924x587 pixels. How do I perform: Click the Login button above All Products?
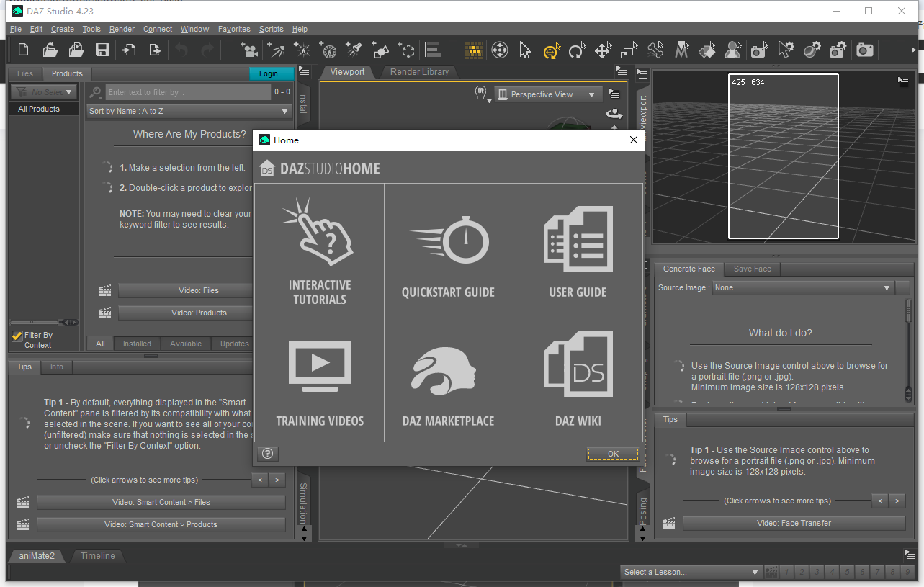point(272,73)
